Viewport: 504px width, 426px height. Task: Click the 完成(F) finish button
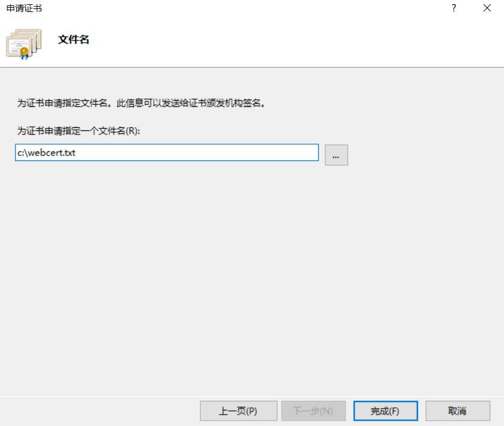[386, 410]
